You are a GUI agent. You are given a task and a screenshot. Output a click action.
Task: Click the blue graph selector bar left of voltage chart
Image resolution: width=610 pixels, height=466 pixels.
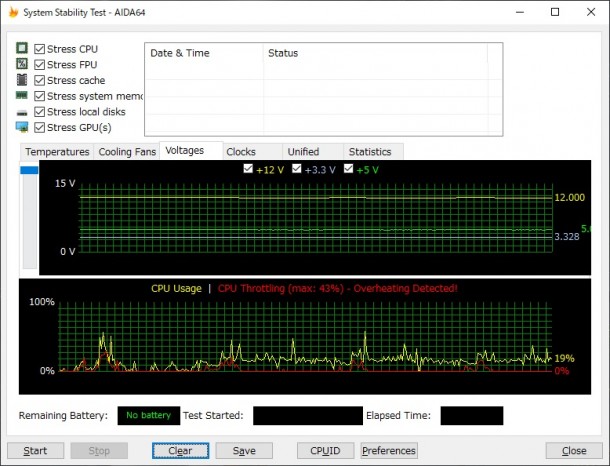click(x=30, y=171)
